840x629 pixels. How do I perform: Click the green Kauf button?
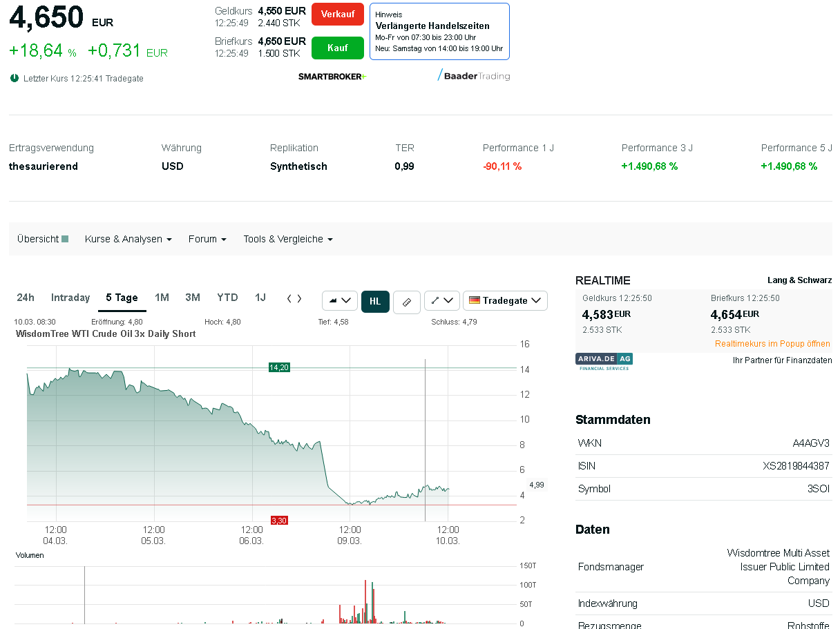337,48
